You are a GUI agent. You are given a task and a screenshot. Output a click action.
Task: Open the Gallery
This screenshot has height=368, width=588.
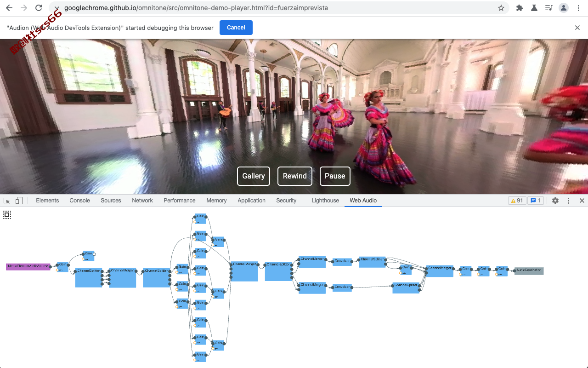point(254,176)
